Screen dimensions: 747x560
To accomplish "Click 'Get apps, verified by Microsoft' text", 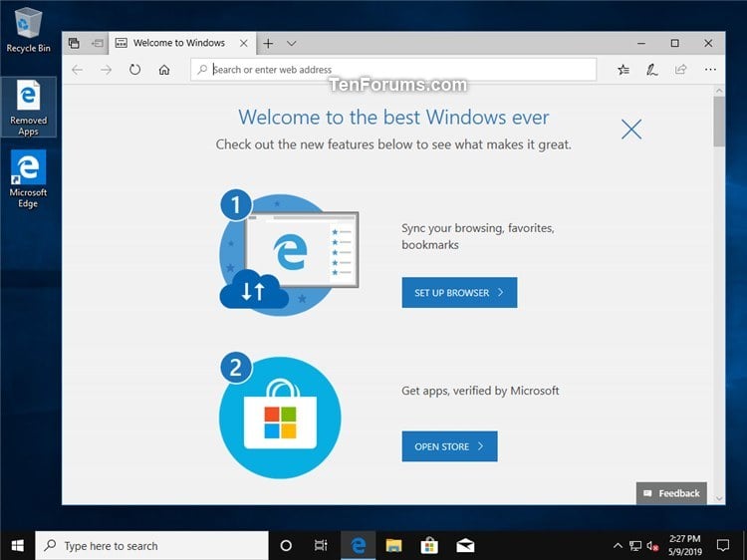I will pos(480,391).
